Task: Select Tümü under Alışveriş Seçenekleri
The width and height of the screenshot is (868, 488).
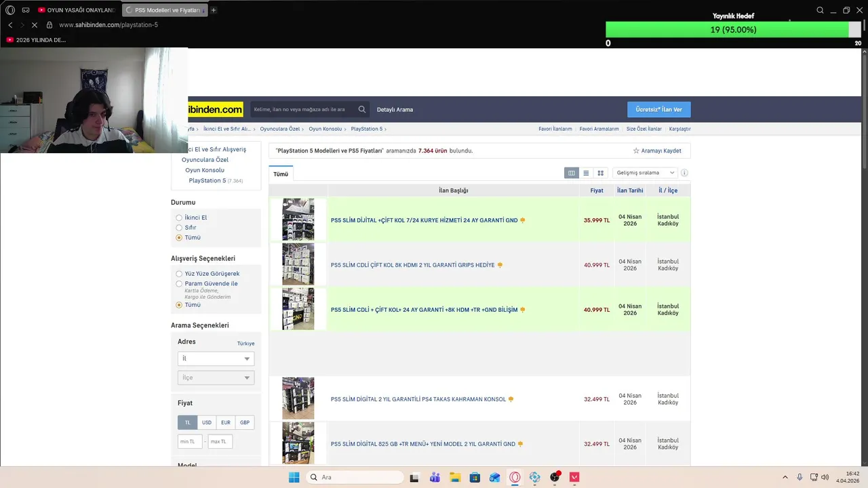Action: (179, 305)
